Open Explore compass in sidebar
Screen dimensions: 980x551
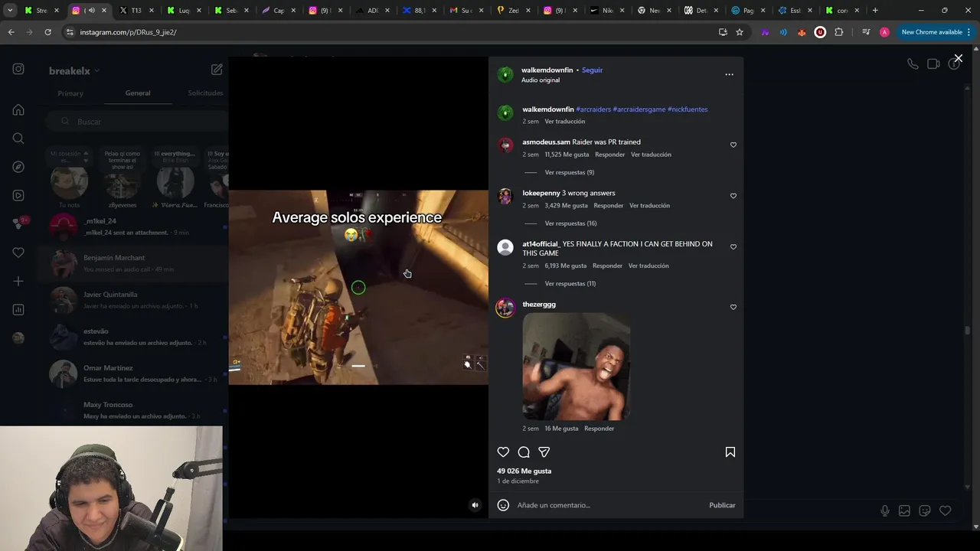[18, 167]
